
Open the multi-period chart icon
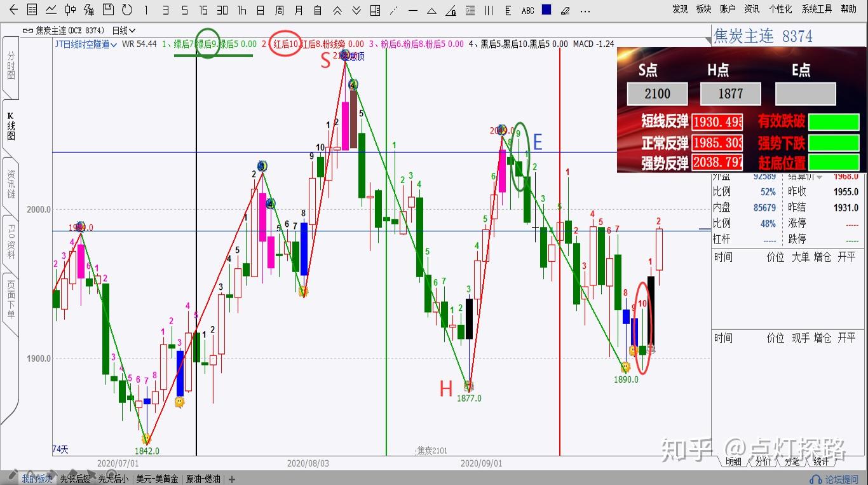point(89,10)
